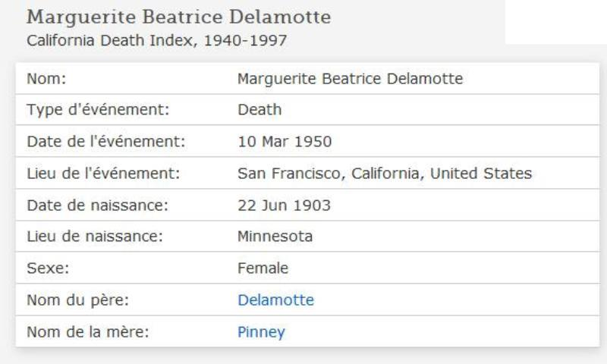Click the San Francisco, California location value
This screenshot has width=607, height=364.
click(x=384, y=174)
